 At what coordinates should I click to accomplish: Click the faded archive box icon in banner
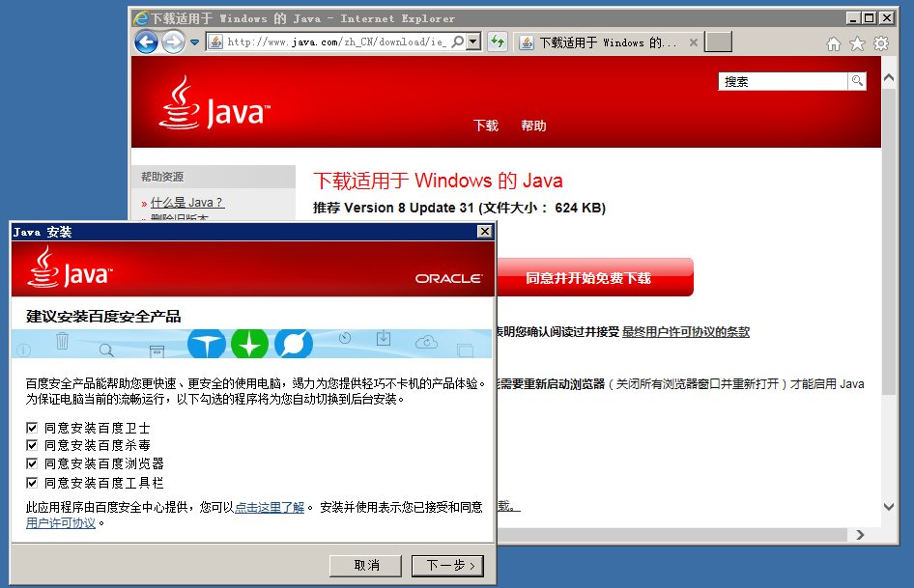pos(157,350)
